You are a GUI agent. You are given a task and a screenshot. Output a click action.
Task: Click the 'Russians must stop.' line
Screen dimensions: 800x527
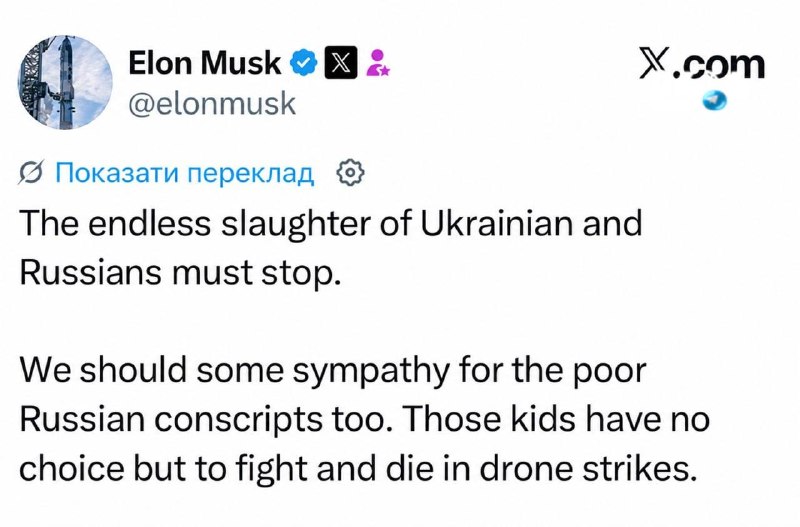(180, 273)
